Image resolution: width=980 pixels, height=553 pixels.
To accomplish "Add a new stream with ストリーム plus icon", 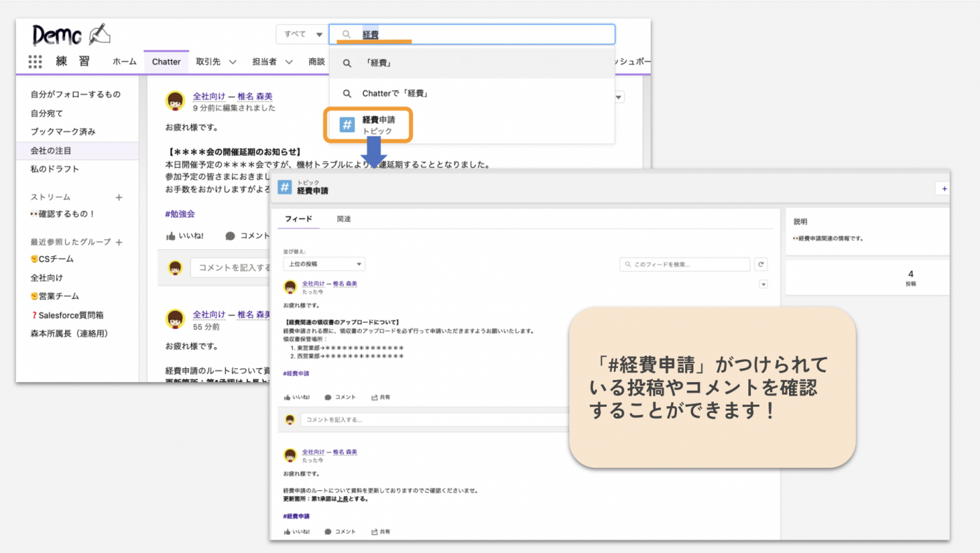I will [x=119, y=197].
